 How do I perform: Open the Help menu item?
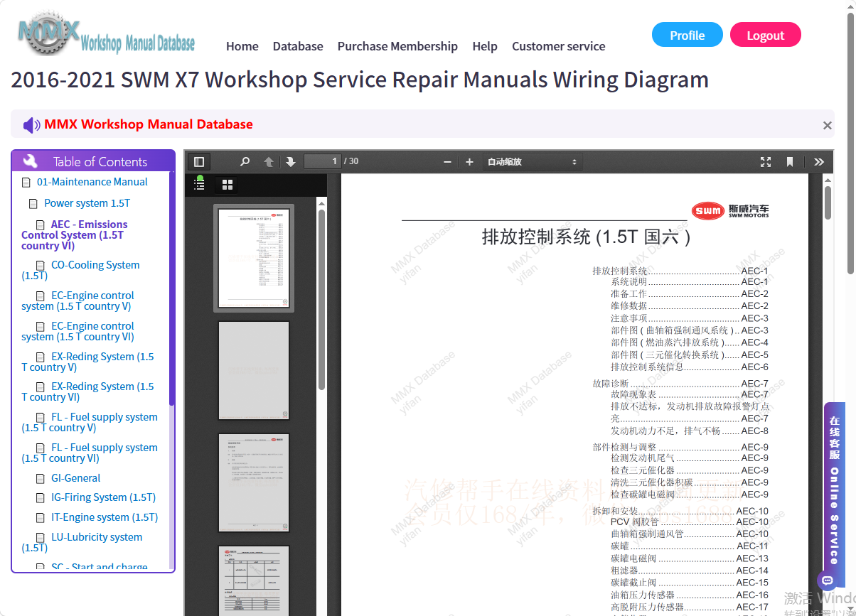[x=485, y=46]
